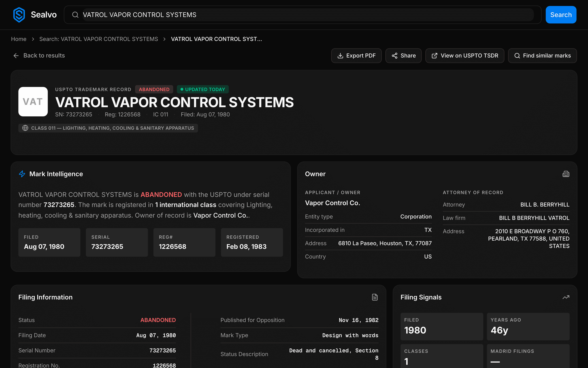Click the IC 011 text under title
Image resolution: width=588 pixels, height=368 pixels.
pos(161,115)
